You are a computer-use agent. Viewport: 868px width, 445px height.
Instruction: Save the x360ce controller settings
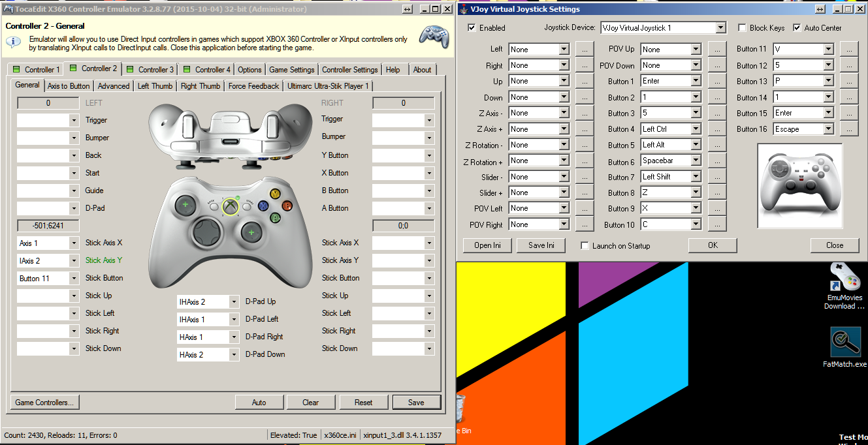(x=416, y=403)
